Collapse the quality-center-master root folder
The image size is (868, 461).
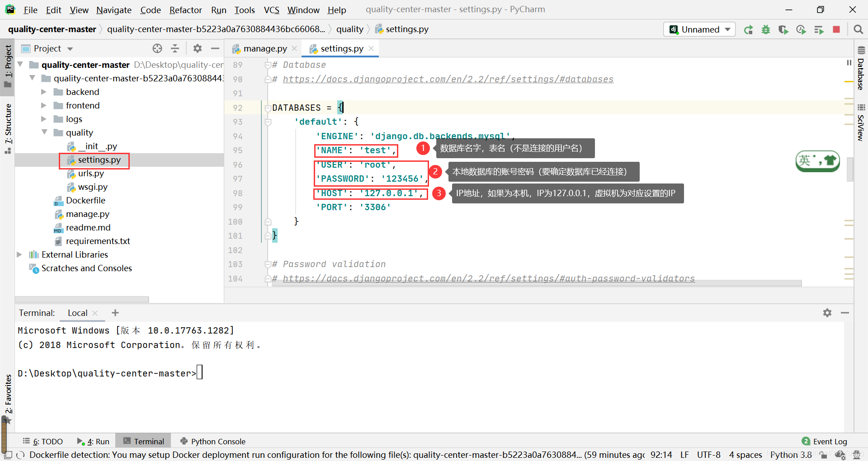coord(20,65)
